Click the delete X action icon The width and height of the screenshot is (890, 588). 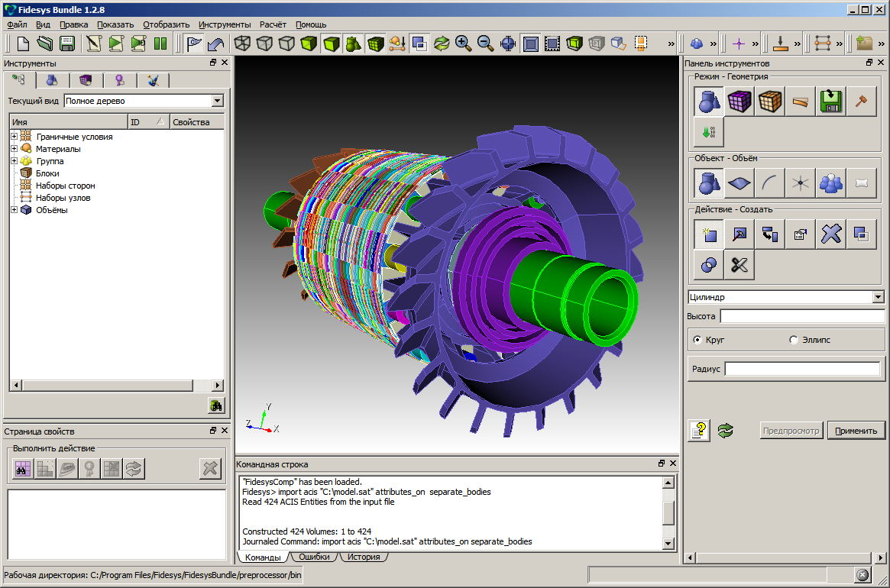point(831,234)
